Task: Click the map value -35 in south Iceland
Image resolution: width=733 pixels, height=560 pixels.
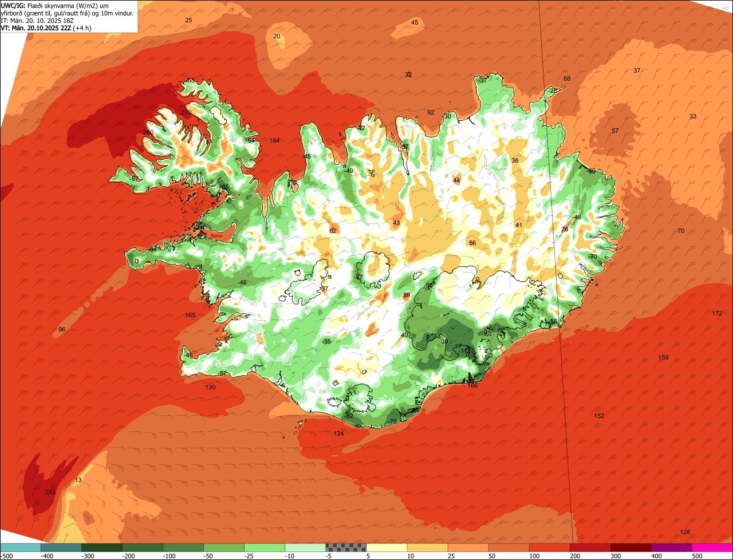Action: (x=326, y=341)
